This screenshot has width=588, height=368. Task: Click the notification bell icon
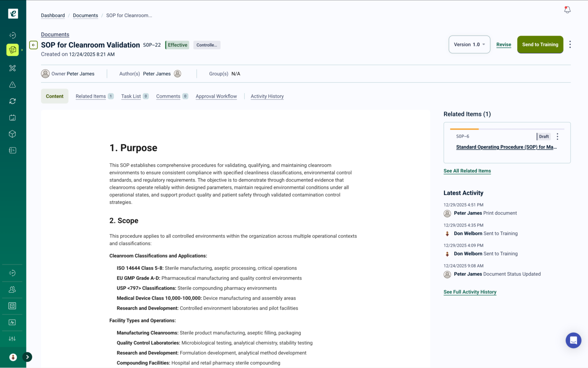(x=567, y=10)
